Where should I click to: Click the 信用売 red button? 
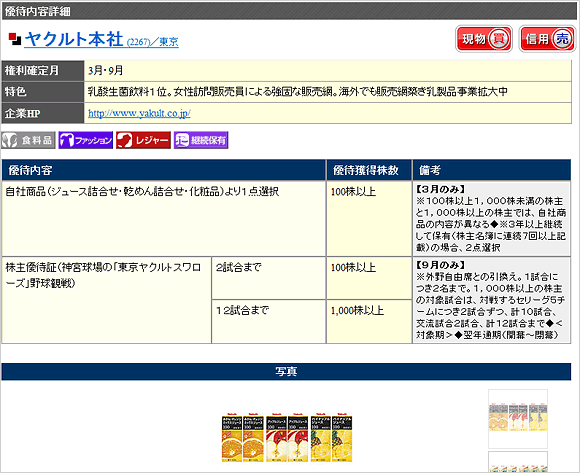(547, 39)
